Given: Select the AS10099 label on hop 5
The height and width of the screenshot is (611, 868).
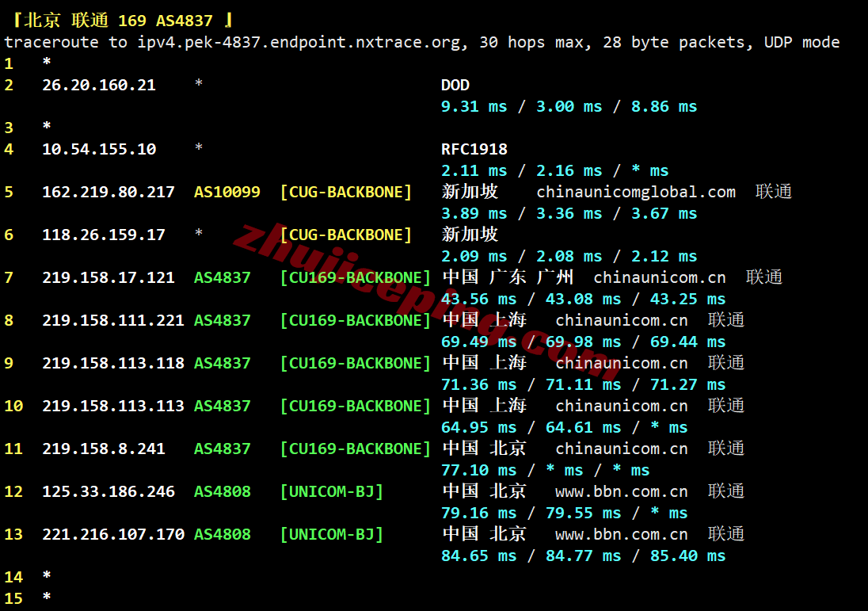Looking at the screenshot, I should [227, 192].
